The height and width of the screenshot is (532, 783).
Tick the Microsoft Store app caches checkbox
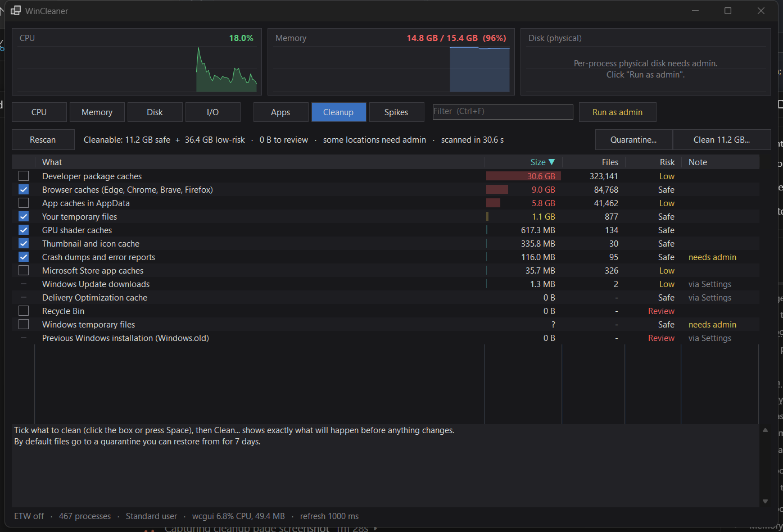point(24,271)
